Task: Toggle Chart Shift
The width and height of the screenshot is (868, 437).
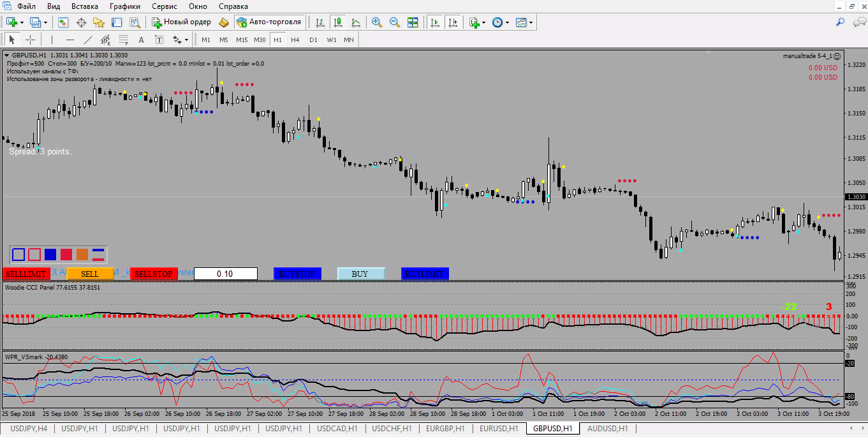Action: (x=453, y=22)
